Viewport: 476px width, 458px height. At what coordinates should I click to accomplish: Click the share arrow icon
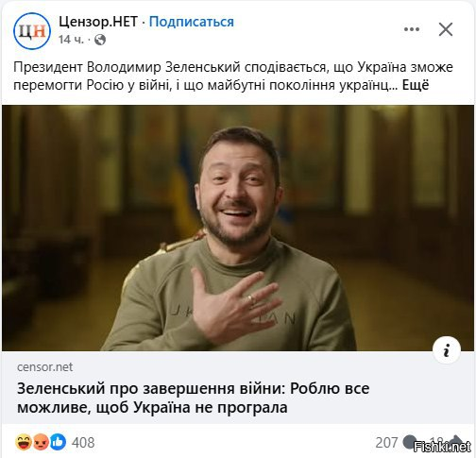pyautogui.click(x=456, y=442)
